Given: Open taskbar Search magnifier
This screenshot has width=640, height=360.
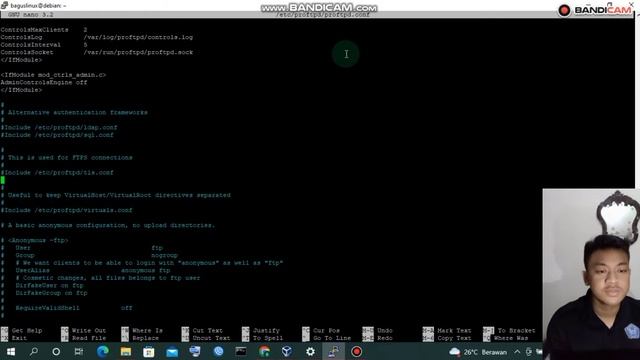Looking at the screenshot, I should (x=34, y=351).
